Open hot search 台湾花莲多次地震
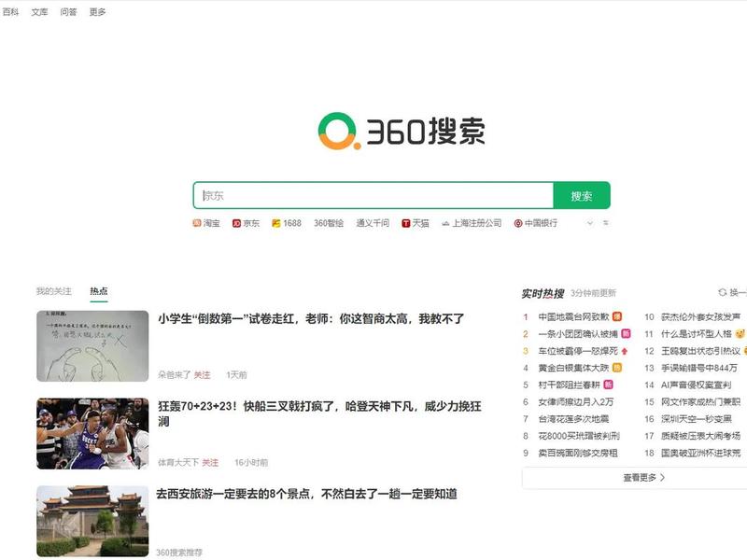Viewport: 747px width, 560px height. point(573,419)
